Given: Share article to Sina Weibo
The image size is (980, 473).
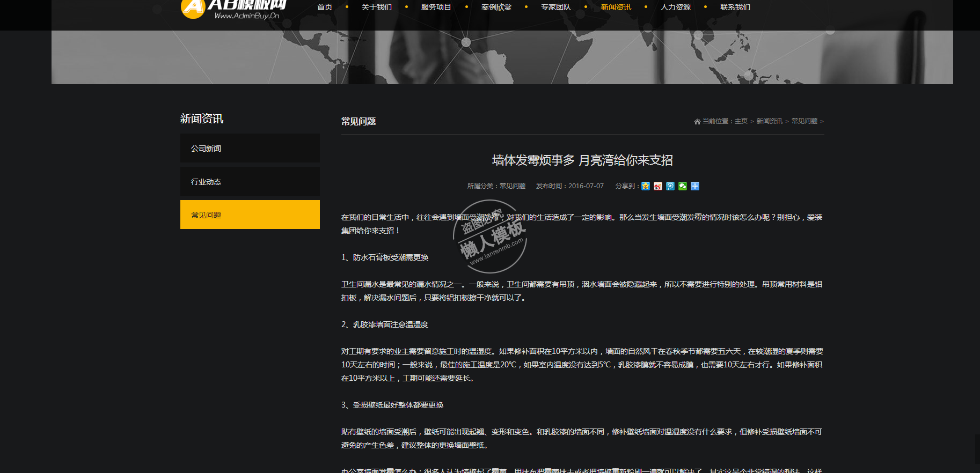Looking at the screenshot, I should [x=658, y=186].
